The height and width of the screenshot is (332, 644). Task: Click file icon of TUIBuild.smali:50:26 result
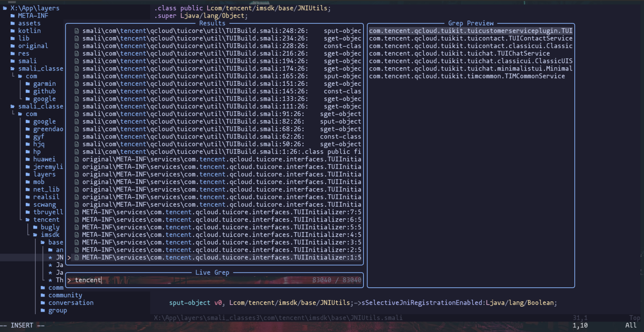pyautogui.click(x=76, y=144)
